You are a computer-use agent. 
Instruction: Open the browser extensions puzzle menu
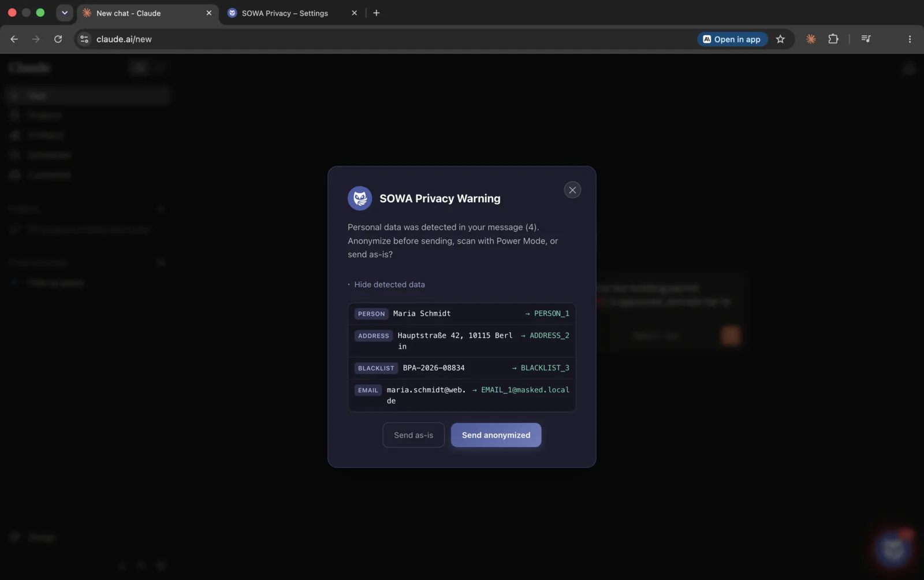coord(833,39)
